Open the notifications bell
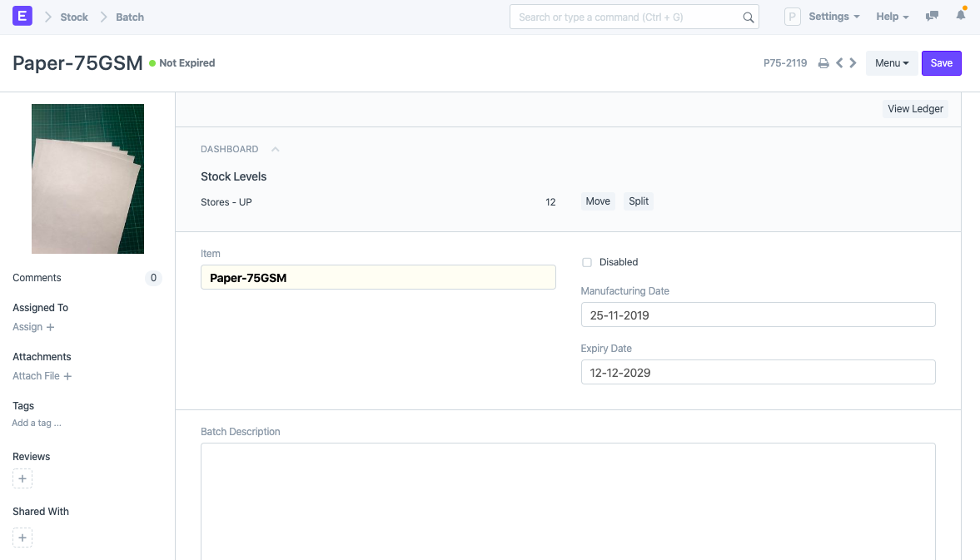 [960, 17]
